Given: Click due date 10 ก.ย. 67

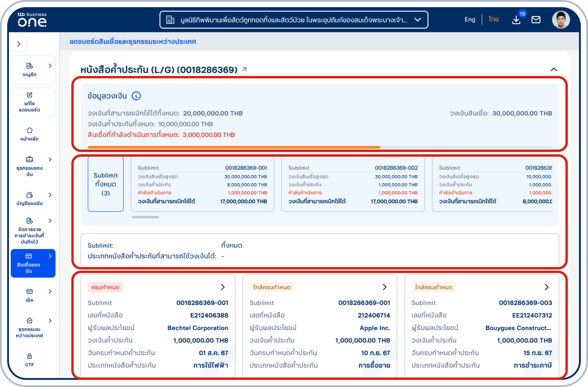Looking at the screenshot, I should click(x=376, y=353).
